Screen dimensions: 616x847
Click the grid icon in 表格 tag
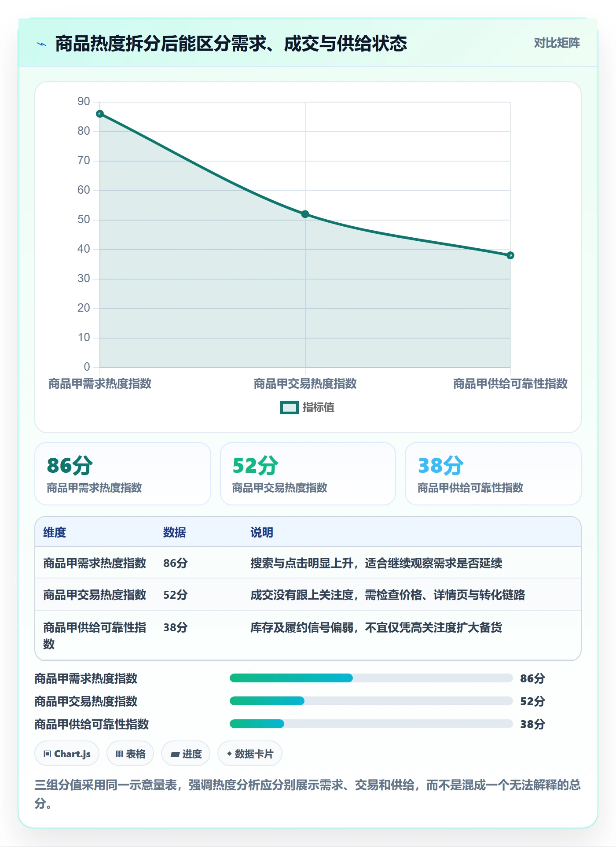pyautogui.click(x=119, y=754)
